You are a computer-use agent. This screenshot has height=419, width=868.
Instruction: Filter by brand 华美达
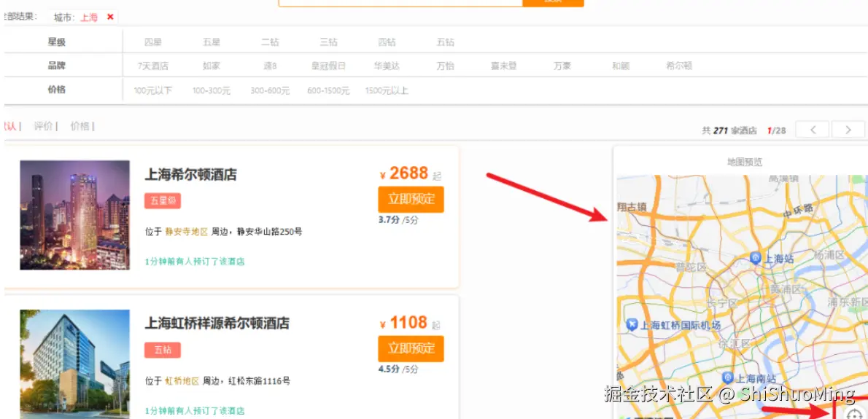tap(387, 66)
